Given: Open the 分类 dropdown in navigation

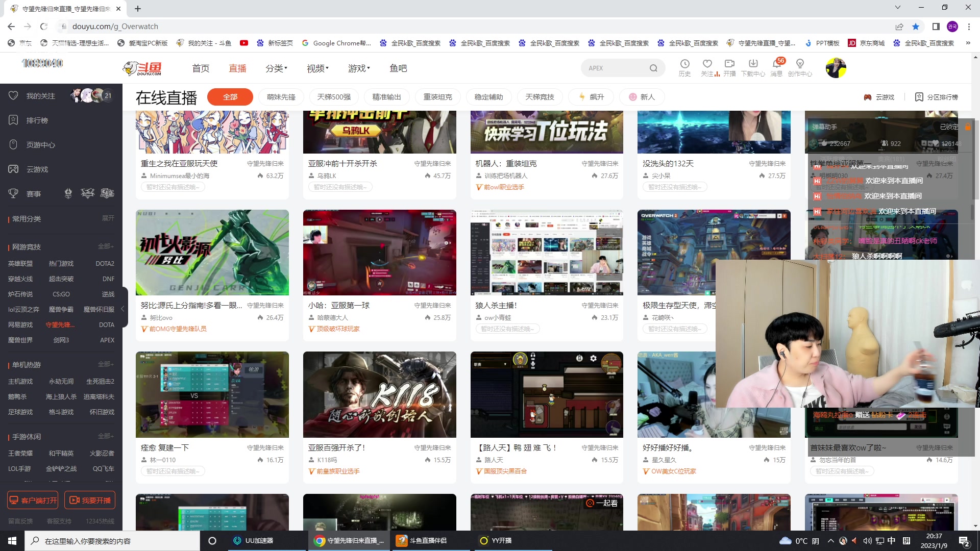Looking at the screenshot, I should 276,68.
